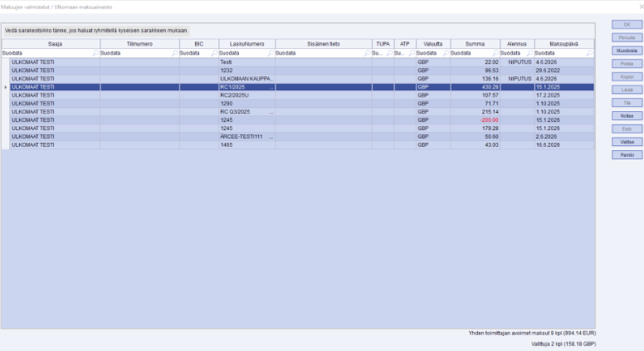Click the Tila button

coord(627,103)
